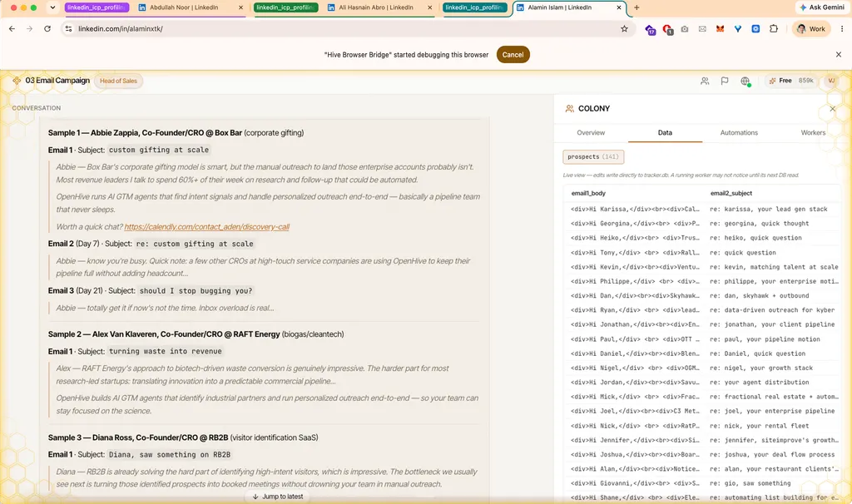Switch to the Overview tab in Colony

point(591,132)
